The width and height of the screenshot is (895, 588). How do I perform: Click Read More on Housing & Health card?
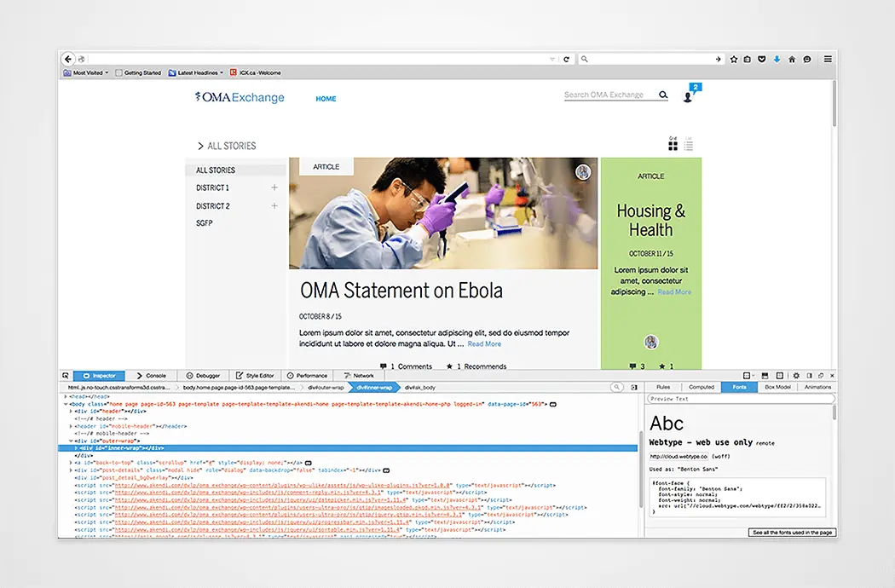pos(674,291)
